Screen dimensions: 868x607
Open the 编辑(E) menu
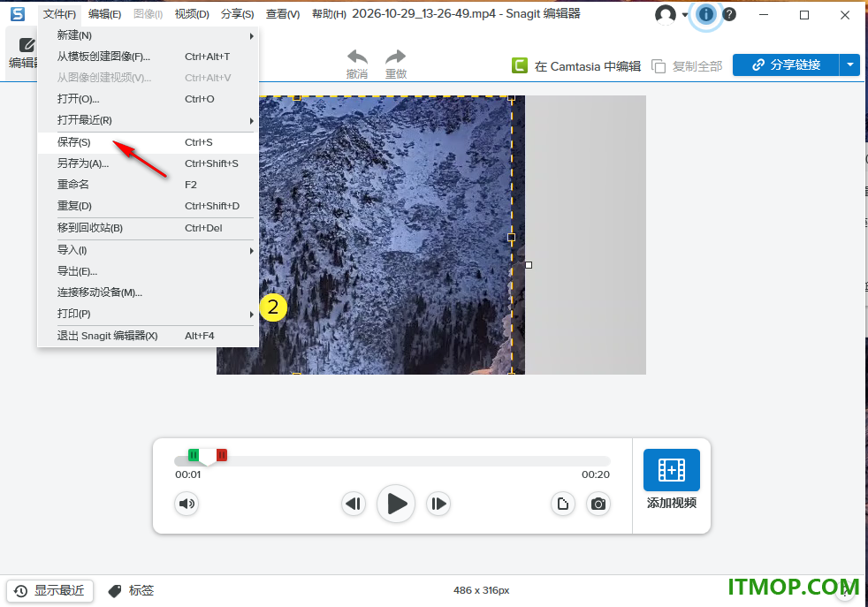click(x=104, y=14)
